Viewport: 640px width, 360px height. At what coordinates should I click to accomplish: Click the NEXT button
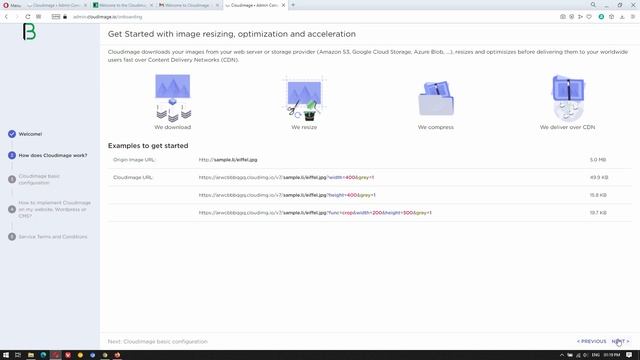(620, 341)
